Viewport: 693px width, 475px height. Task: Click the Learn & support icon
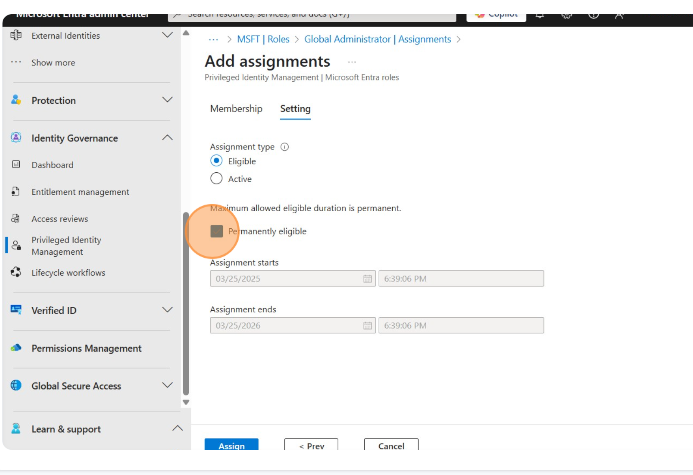(16, 429)
